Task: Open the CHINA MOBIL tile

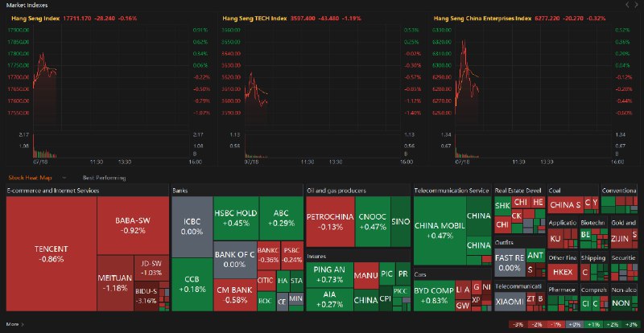Action: tap(439, 229)
